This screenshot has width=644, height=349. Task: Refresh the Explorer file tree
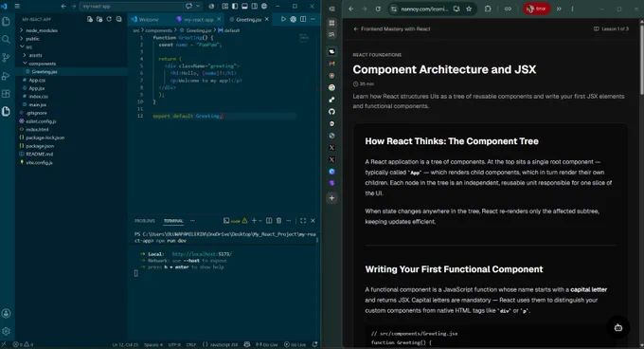coord(109,19)
